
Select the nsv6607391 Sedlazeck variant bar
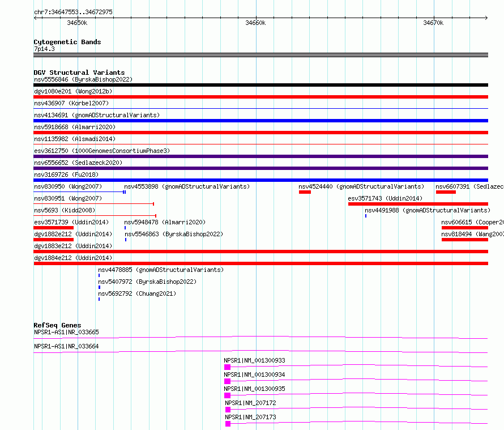click(446, 192)
